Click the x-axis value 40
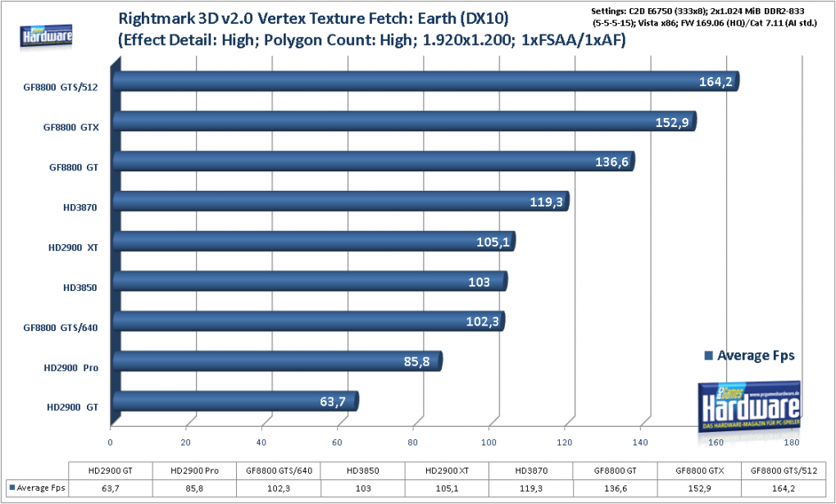Image resolution: width=836 pixels, height=504 pixels. point(261,443)
